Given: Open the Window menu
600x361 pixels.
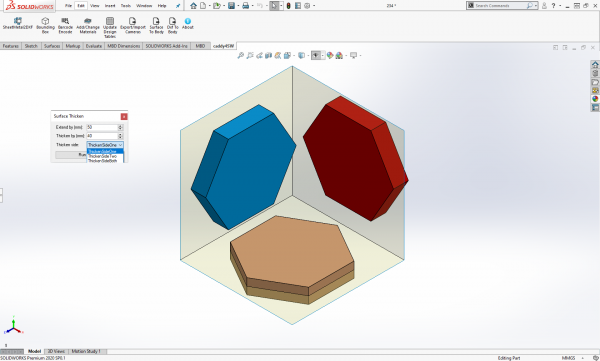Looking at the screenshot, I should click(x=144, y=6).
